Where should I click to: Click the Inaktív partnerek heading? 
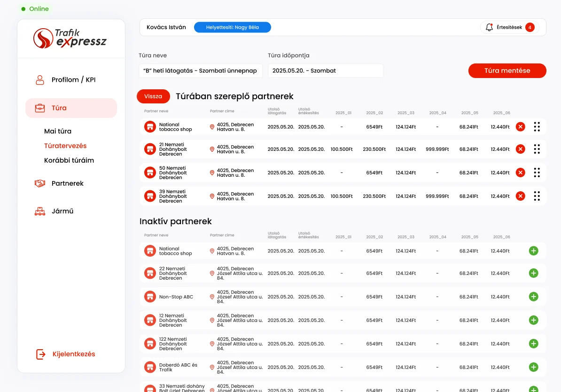pos(175,221)
